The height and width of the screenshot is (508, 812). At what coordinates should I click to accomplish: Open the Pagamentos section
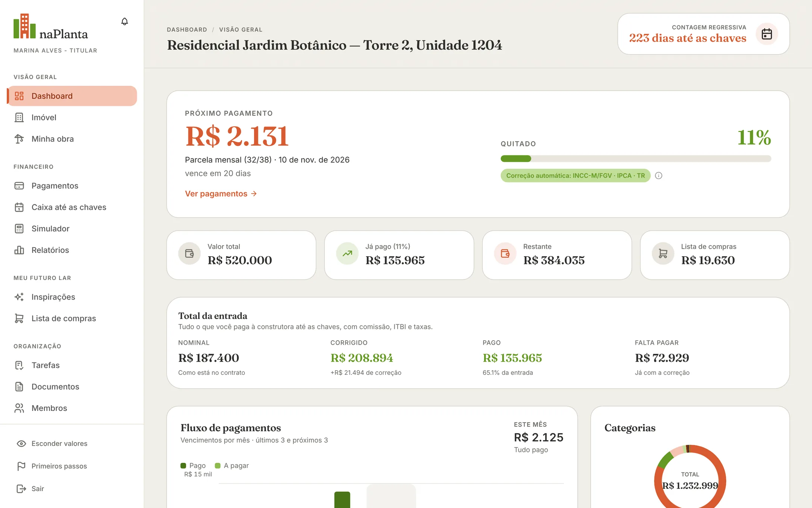72,186
